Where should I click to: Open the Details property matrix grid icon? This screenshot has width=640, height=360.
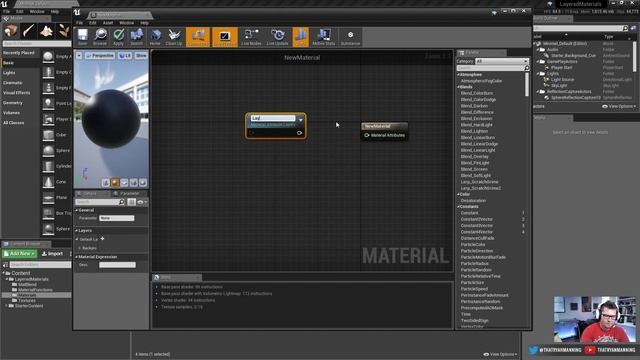point(131,202)
